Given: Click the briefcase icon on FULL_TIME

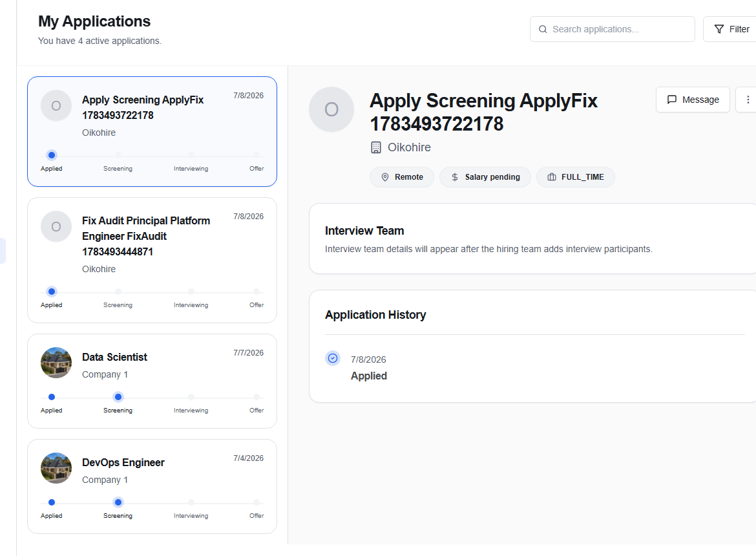Looking at the screenshot, I should [x=552, y=177].
